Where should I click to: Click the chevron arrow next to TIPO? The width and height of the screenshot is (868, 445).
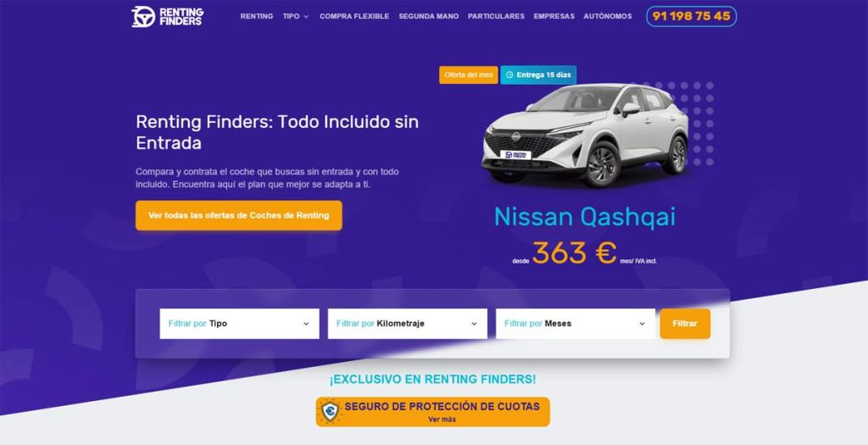coord(305,17)
